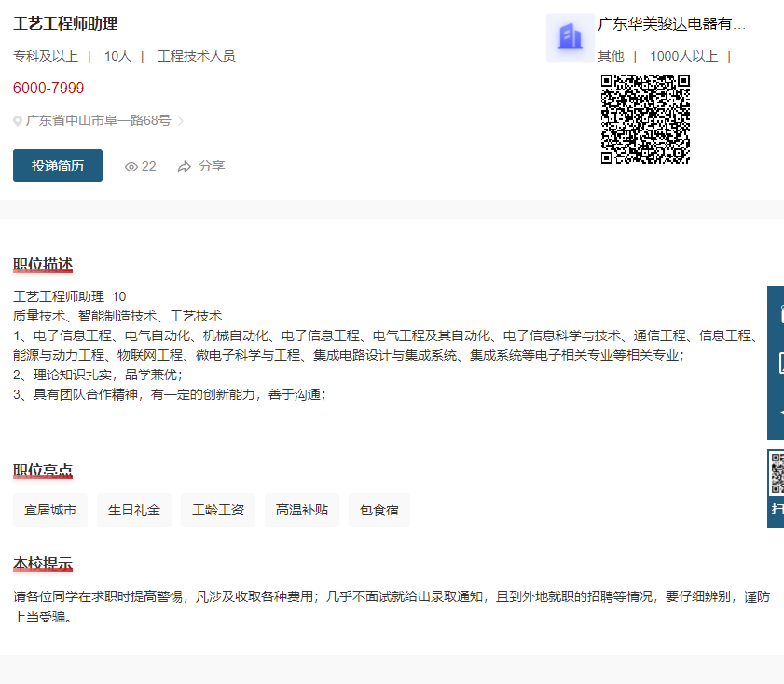The width and height of the screenshot is (784, 684).
Task: Expand the chevron beside the address
Action: [181, 121]
